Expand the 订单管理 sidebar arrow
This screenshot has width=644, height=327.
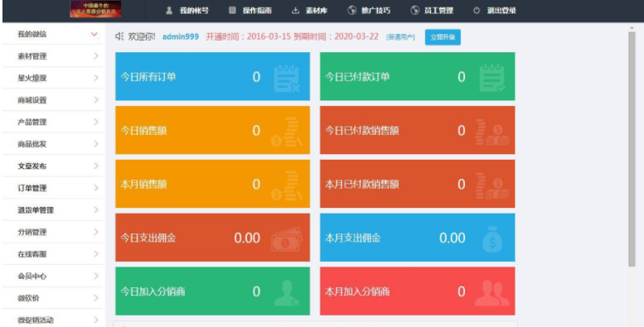95,188
